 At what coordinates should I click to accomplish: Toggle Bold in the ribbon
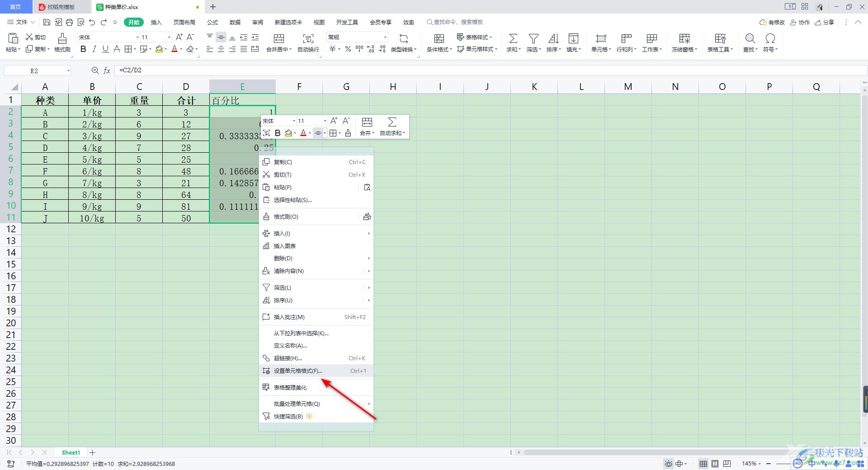point(83,49)
